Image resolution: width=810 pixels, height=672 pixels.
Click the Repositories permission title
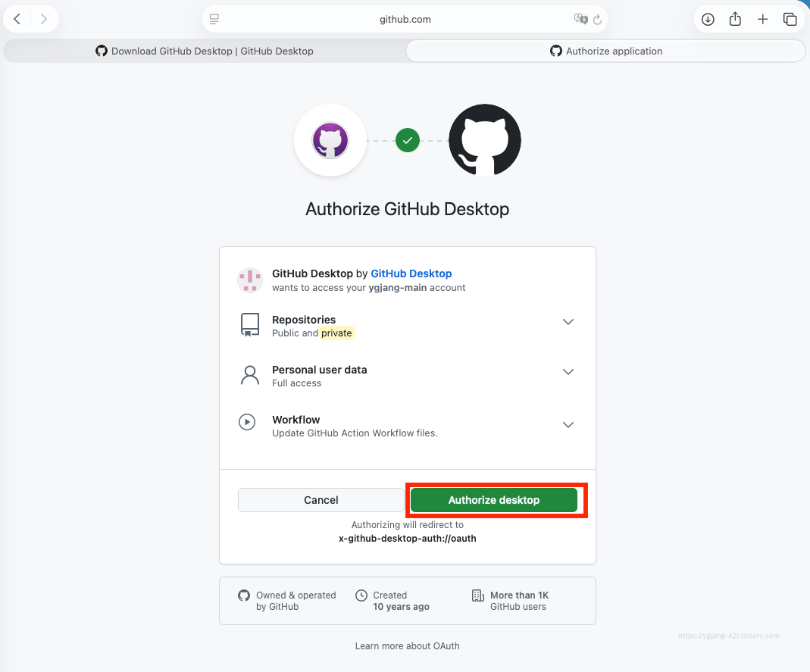304,320
